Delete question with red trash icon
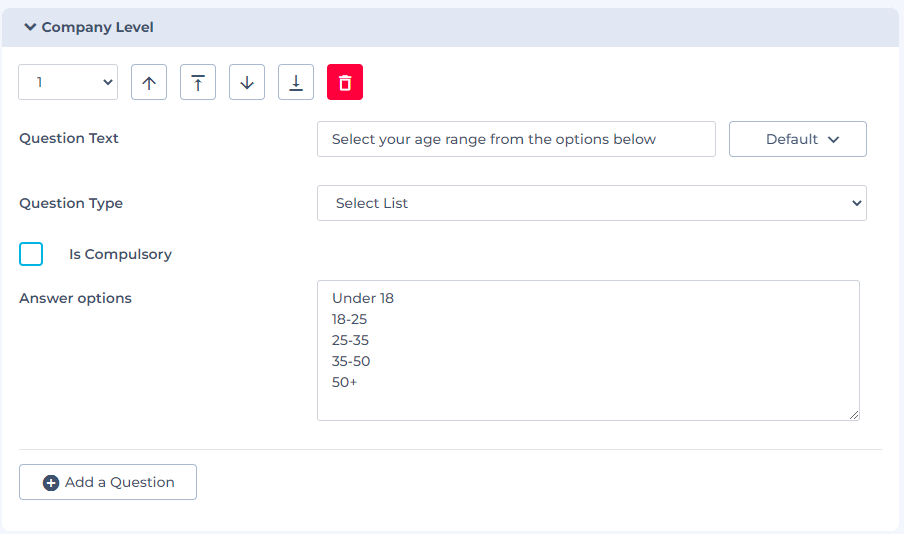The height and width of the screenshot is (534, 904). [x=345, y=83]
